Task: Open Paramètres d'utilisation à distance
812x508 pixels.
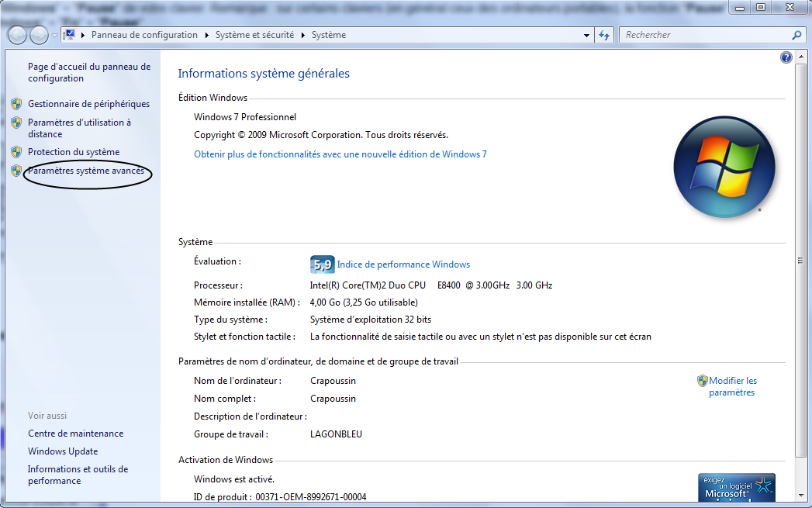Action: point(79,128)
